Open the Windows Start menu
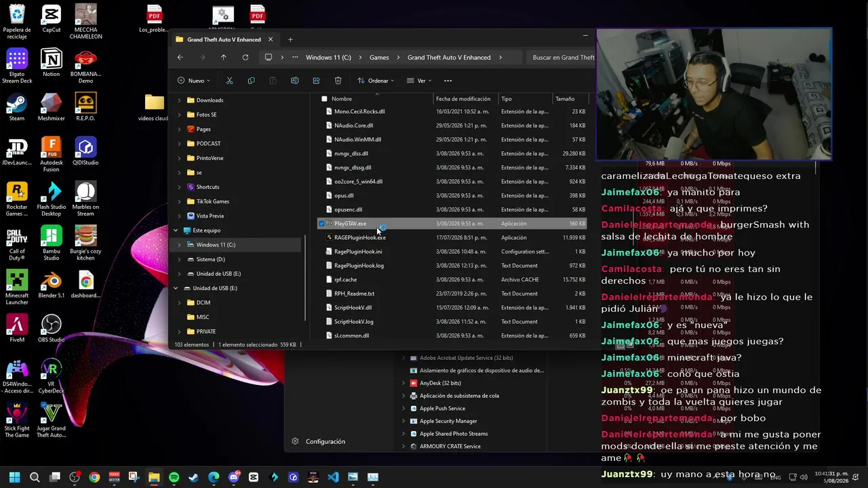This screenshot has height=488, width=868. [14, 477]
